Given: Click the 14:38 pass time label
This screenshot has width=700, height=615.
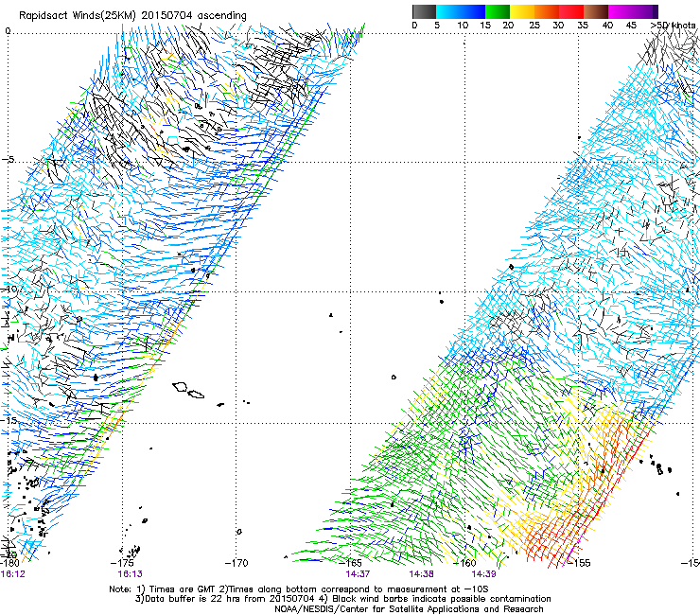Looking at the screenshot, I should (421, 573).
